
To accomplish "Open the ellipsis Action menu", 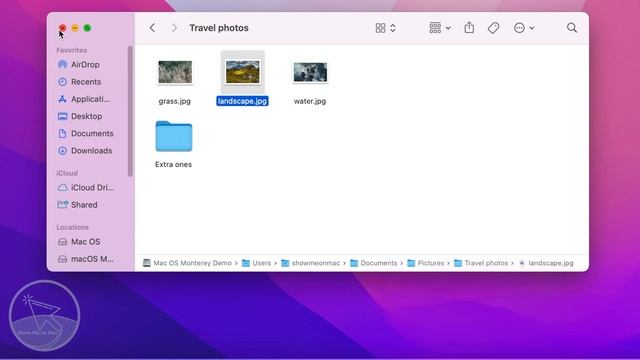I will pos(524,28).
